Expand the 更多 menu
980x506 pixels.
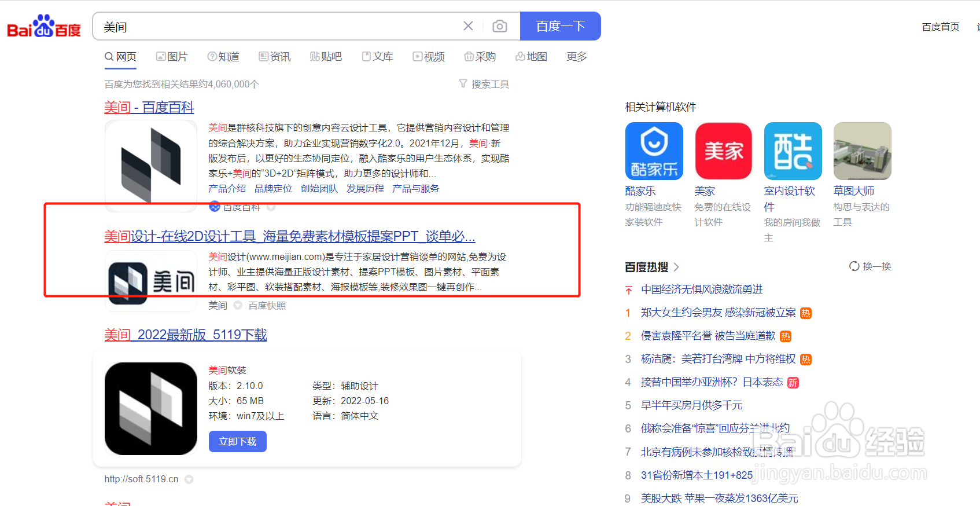click(577, 57)
